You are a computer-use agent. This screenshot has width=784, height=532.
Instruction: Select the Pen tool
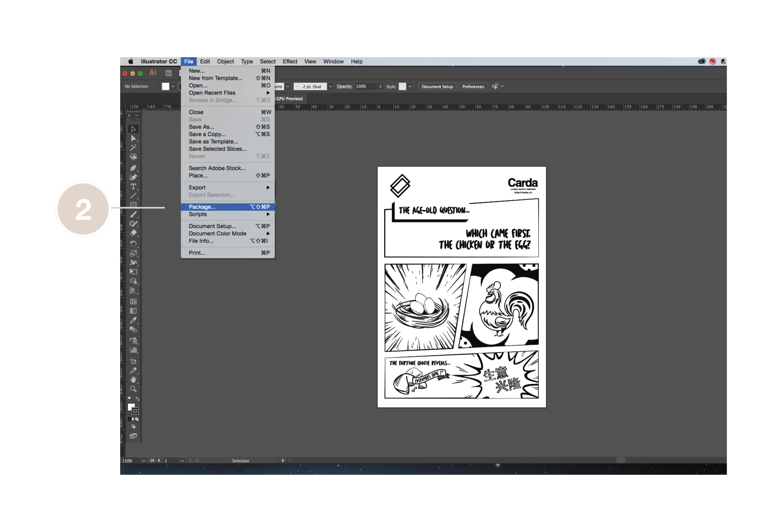tap(133, 168)
